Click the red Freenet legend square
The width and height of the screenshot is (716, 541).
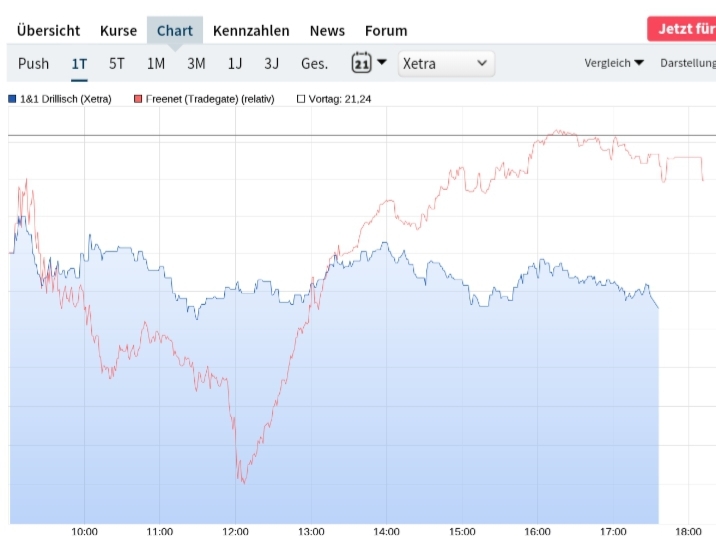[138, 99]
